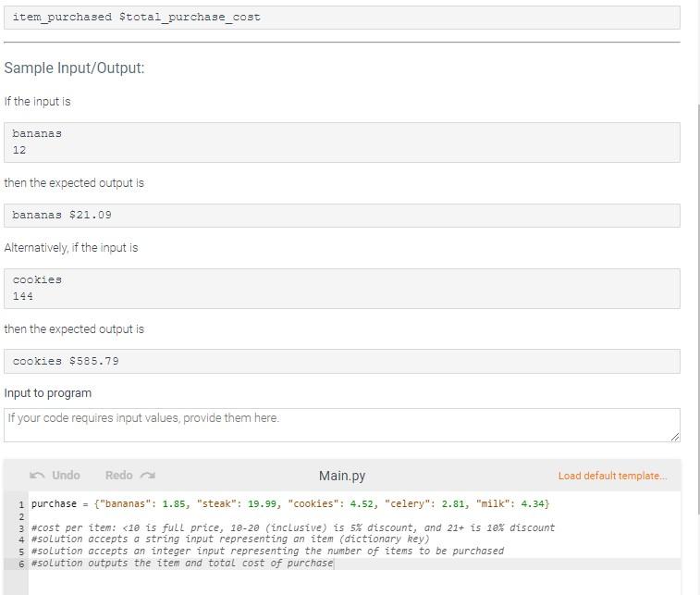Click the 'cookies' sample input word
The image size is (700, 595).
tap(37, 279)
